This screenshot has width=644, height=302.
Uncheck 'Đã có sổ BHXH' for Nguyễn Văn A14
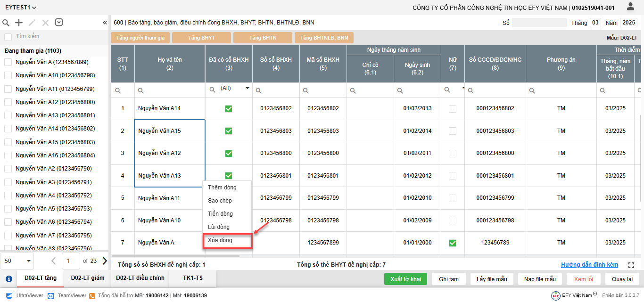click(229, 109)
